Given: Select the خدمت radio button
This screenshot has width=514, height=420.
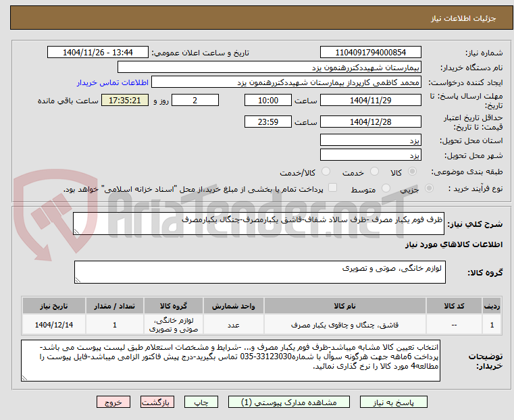Looking at the screenshot, I should tap(374, 172).
